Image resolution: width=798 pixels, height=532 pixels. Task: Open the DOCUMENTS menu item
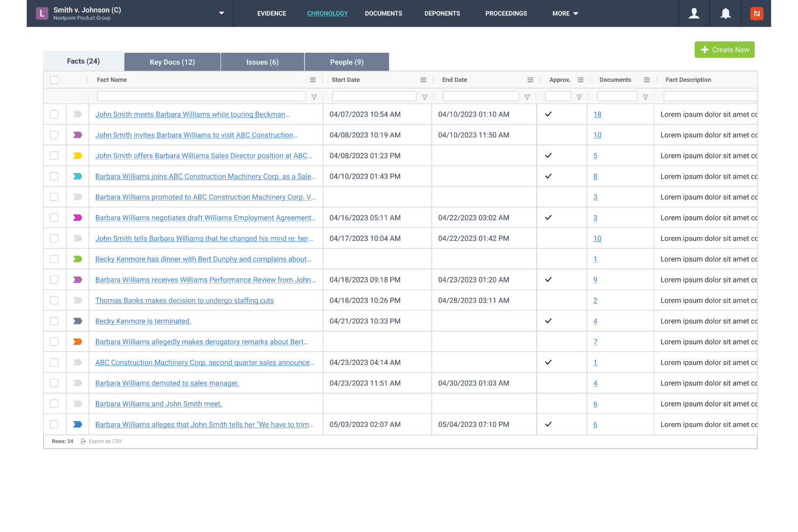(383, 13)
